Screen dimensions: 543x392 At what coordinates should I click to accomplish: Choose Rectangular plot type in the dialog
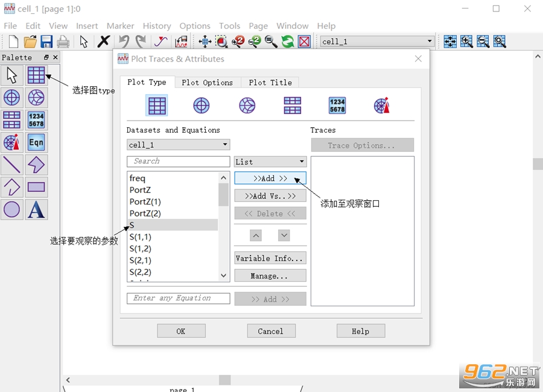pos(157,106)
